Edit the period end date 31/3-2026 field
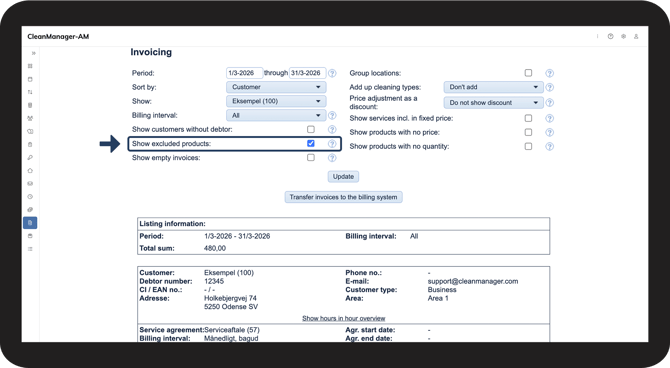 (308, 73)
